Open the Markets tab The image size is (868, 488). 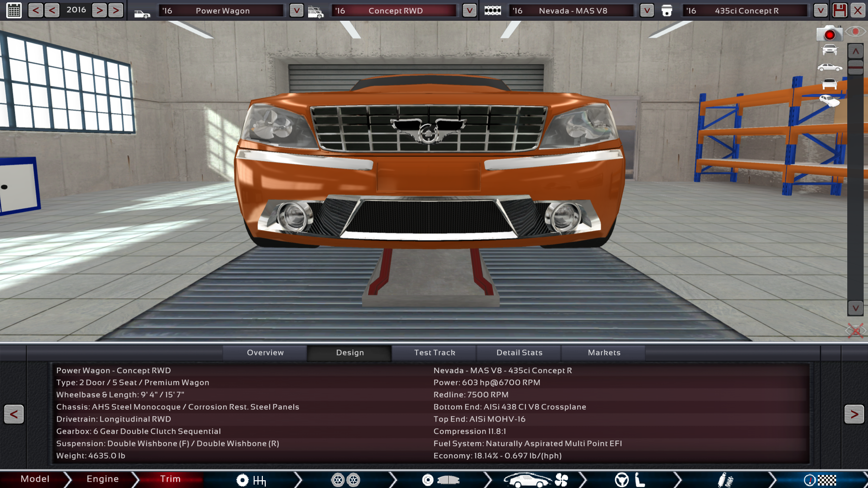click(604, 352)
